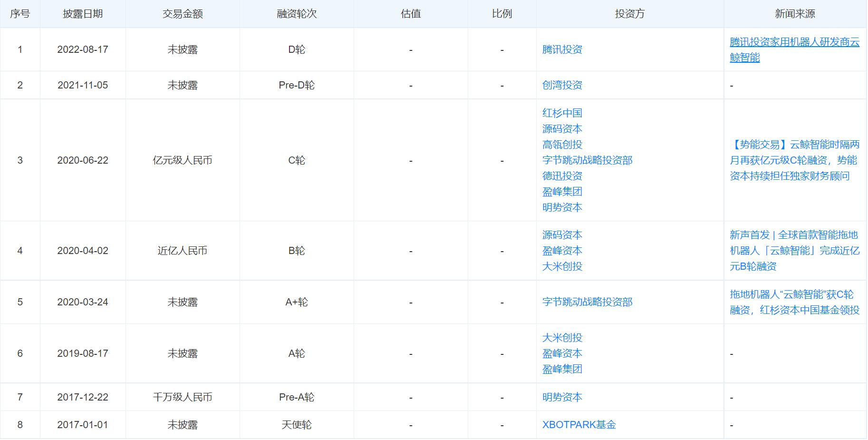Click the A轮 round cell
This screenshot has width=868, height=440.
pyautogui.click(x=297, y=353)
